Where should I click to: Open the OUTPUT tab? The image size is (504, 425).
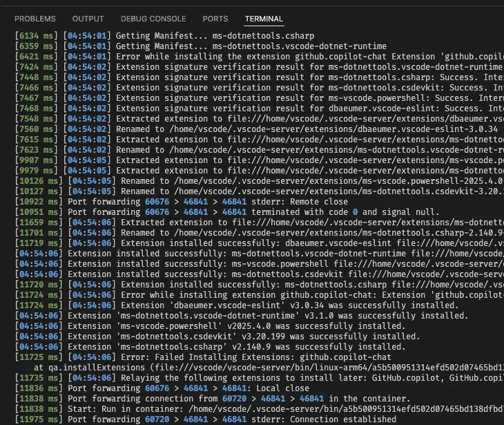[88, 19]
